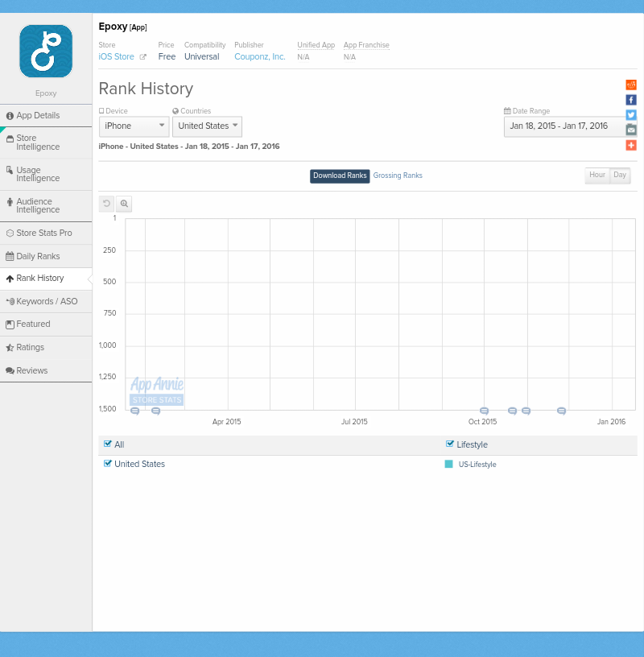This screenshot has height=657, width=644.
Task: Share via the orange share icon
Action: [631, 85]
